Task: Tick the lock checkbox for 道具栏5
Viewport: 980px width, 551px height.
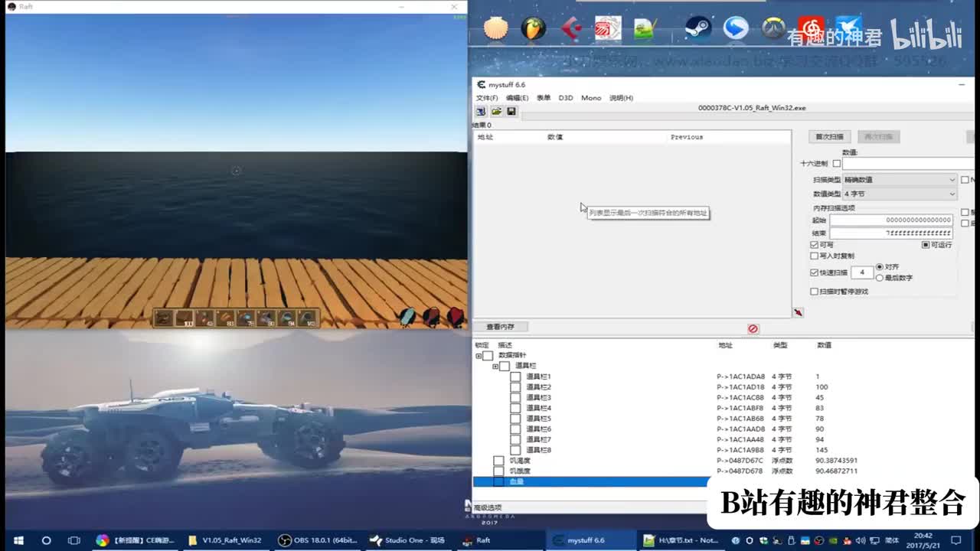Action: pyautogui.click(x=515, y=419)
